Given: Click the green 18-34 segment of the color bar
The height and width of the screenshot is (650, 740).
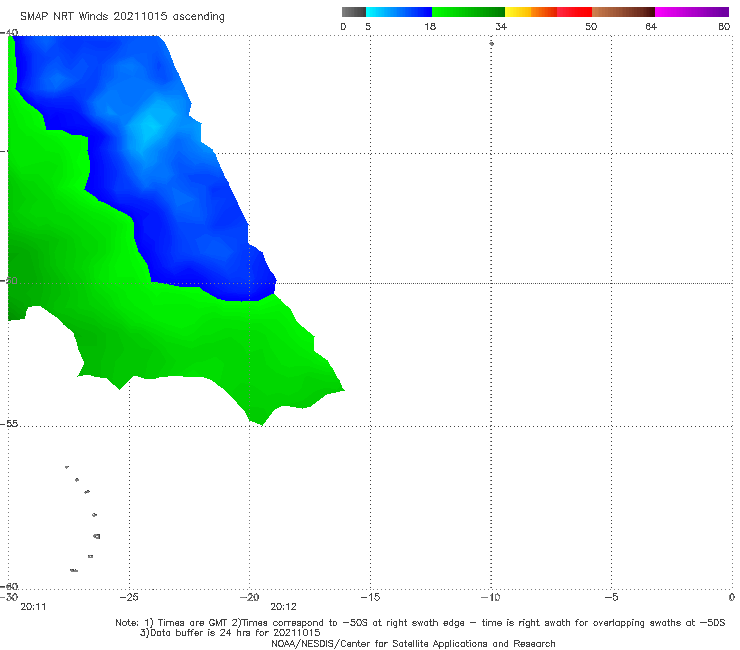Looking at the screenshot, I should click(468, 12).
